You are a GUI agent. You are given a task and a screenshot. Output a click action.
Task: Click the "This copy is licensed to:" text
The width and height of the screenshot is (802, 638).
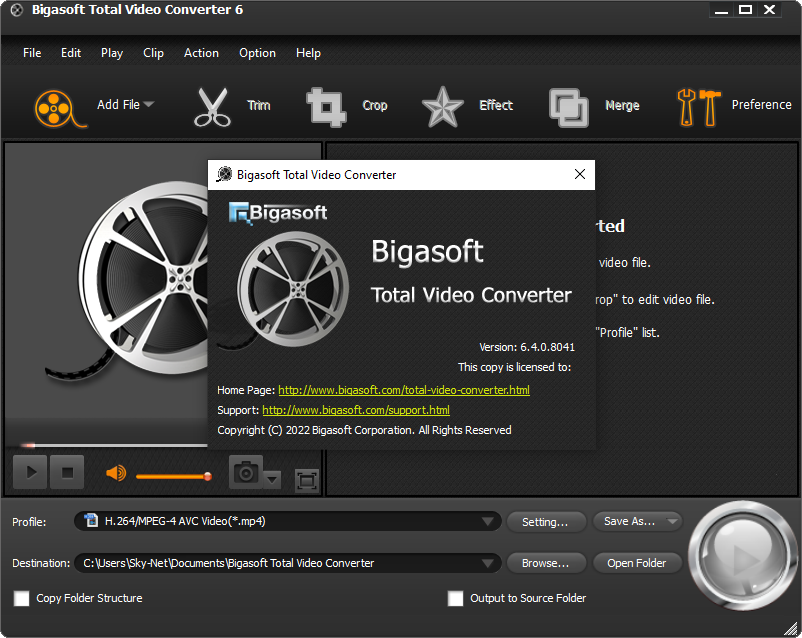coord(514,367)
